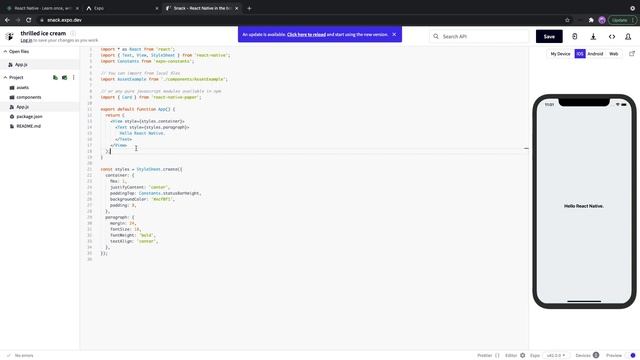
Task: Collapse the Open files section
Action: 5,51
